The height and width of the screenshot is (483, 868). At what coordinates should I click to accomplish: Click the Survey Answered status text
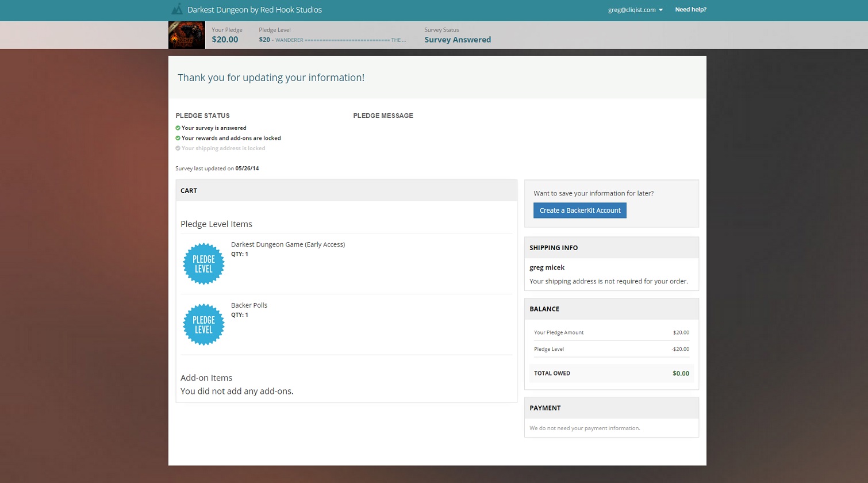(x=458, y=39)
